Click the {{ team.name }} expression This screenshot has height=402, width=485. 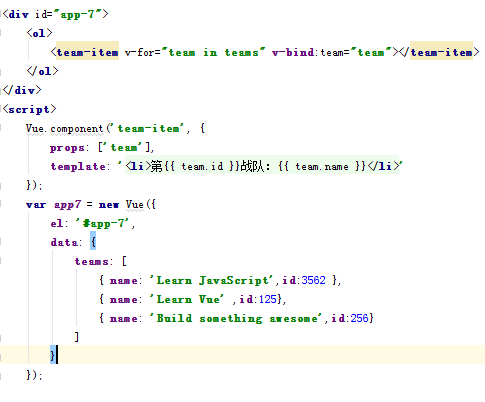coord(322,166)
